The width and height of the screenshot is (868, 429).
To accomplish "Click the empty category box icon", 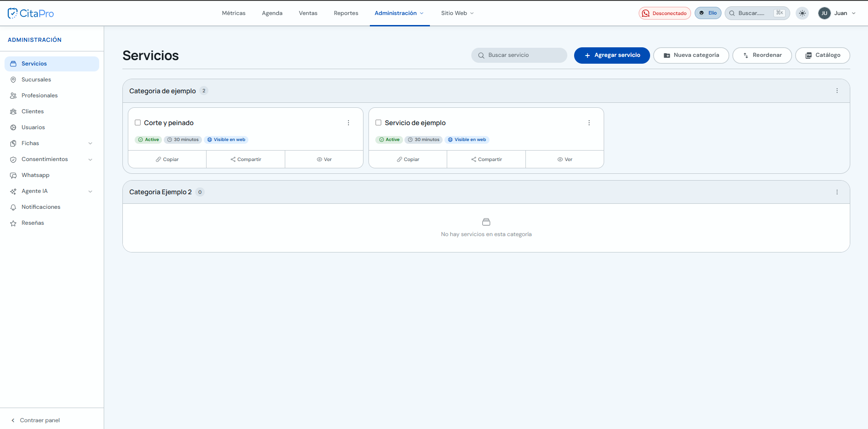I will (x=486, y=222).
